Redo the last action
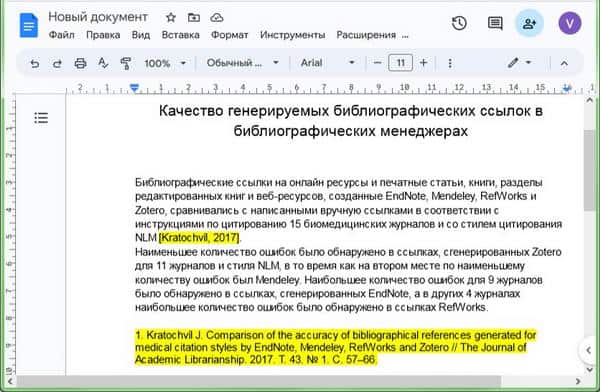 point(57,63)
